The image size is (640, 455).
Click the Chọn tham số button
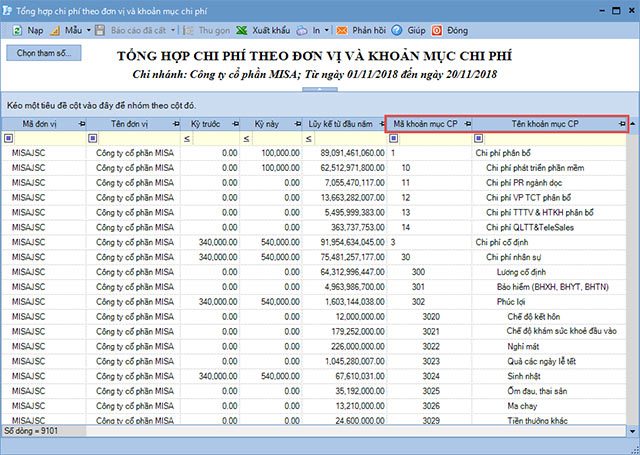[44, 53]
